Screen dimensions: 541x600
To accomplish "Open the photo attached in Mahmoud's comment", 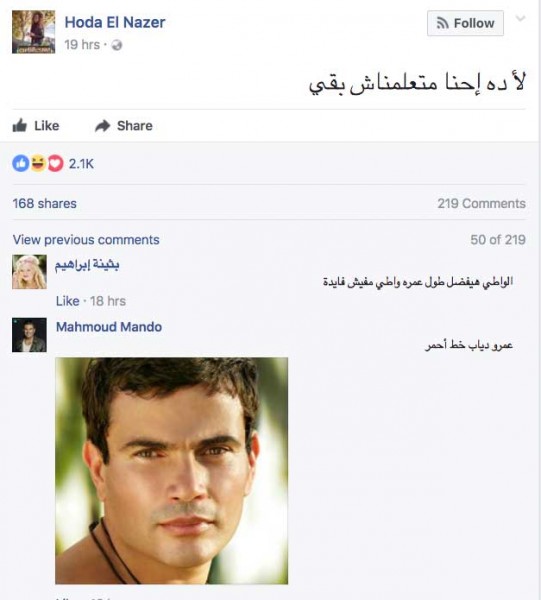I will click(172, 471).
